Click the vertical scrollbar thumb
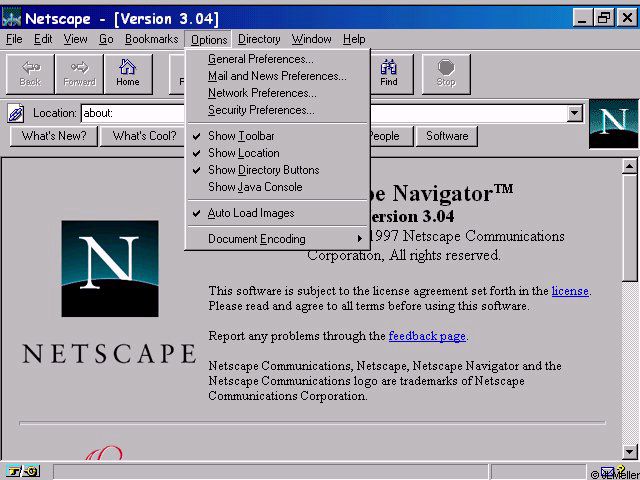640x480 pixels. (629, 228)
